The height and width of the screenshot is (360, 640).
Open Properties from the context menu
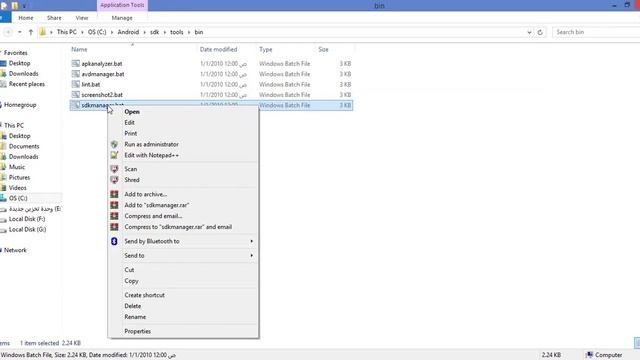coord(183,331)
